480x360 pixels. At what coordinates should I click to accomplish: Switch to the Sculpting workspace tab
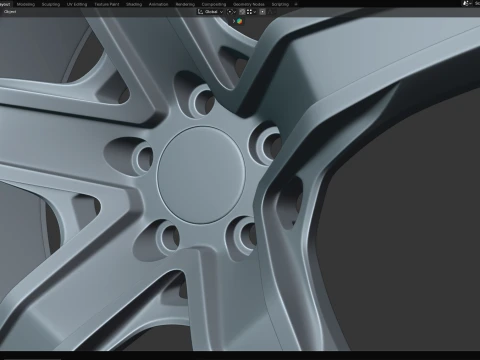click(51, 4)
